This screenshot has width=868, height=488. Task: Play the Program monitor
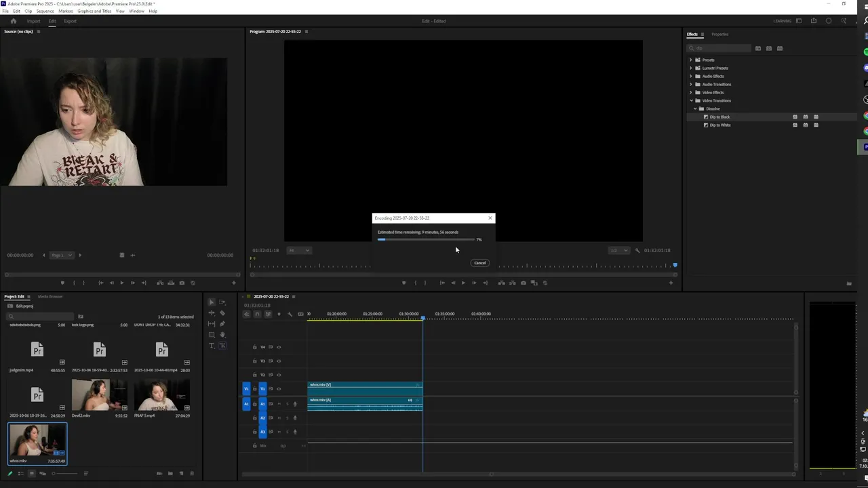coord(463,283)
